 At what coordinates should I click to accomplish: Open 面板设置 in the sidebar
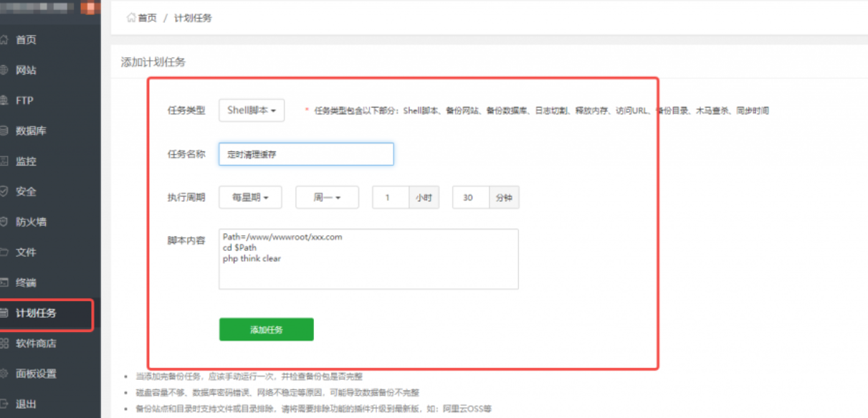(x=36, y=374)
